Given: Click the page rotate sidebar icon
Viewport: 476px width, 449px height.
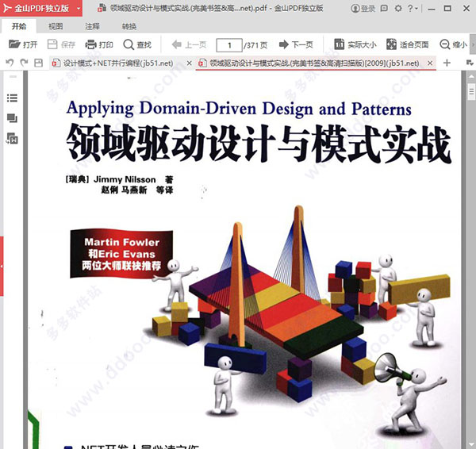Looking at the screenshot, I should click(x=12, y=139).
